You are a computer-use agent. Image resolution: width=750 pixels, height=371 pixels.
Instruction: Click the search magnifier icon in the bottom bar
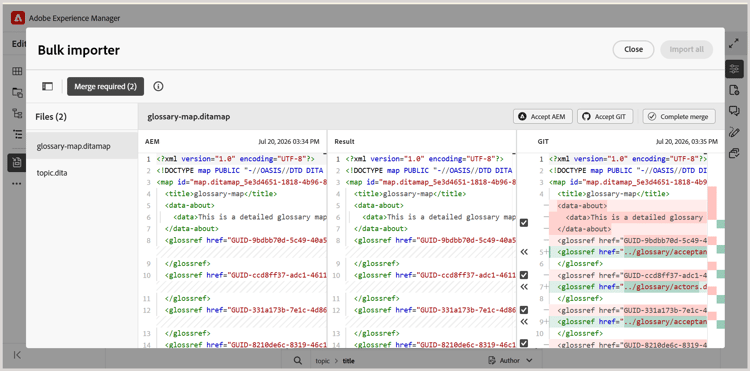click(x=298, y=360)
